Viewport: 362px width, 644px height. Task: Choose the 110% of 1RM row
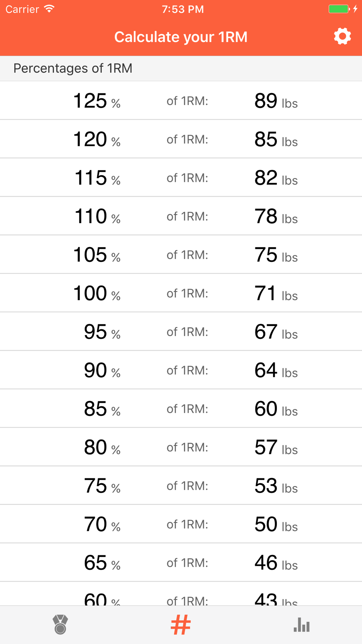(181, 216)
